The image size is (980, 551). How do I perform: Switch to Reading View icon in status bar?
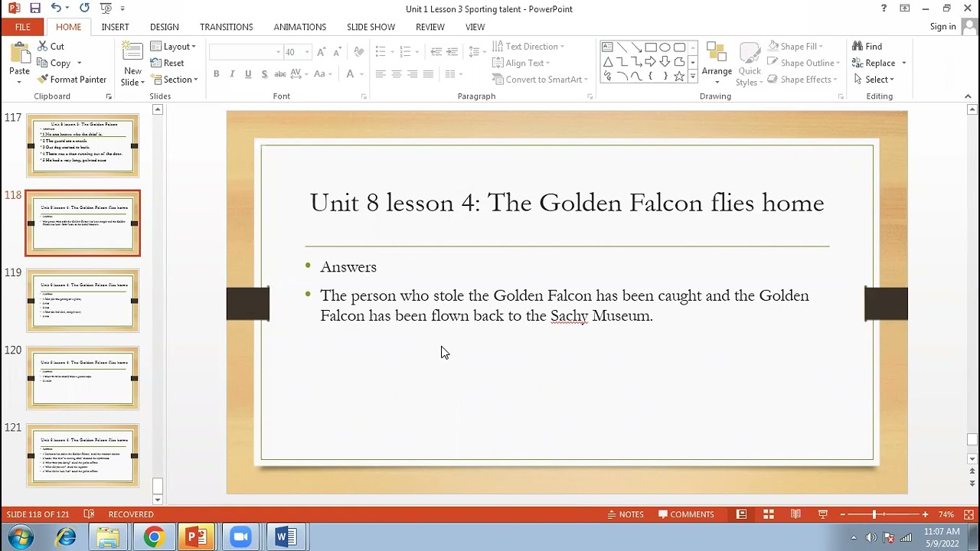[x=795, y=514]
